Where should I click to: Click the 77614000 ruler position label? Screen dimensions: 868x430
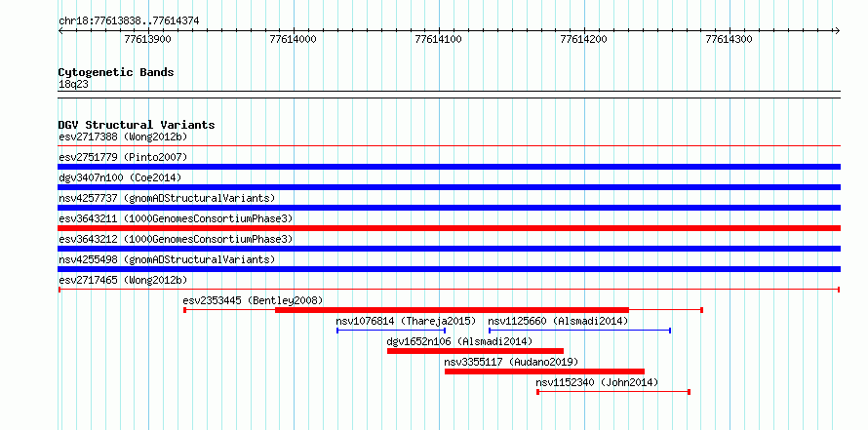[x=294, y=39]
